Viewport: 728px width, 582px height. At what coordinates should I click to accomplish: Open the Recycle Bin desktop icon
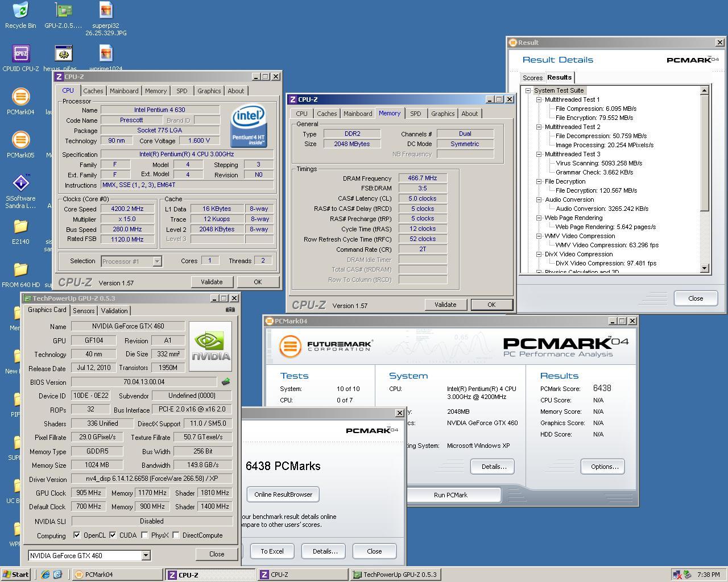[20, 15]
